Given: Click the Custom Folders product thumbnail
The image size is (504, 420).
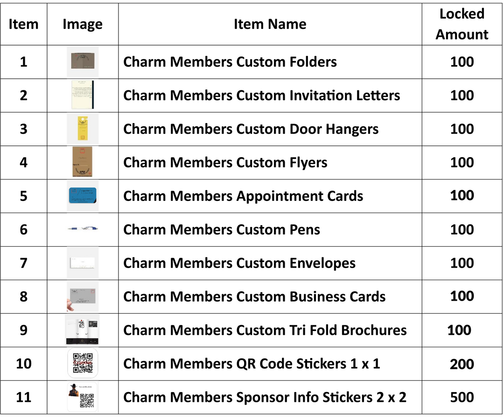Looking at the screenshot, I should tap(83, 62).
